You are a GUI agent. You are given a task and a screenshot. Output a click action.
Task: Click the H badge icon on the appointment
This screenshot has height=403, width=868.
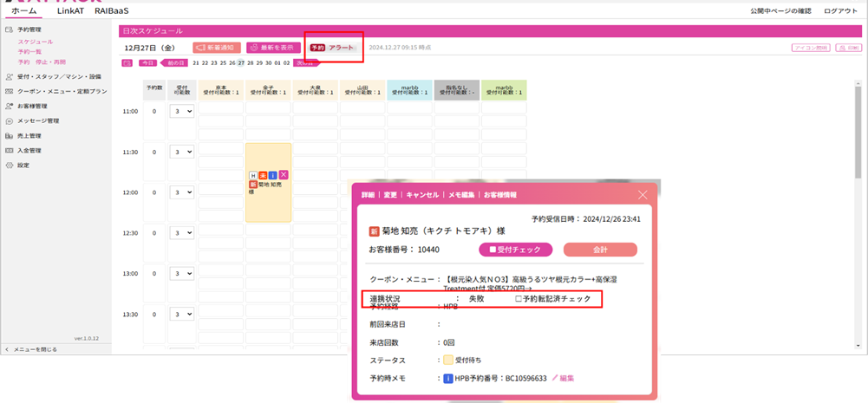pos(252,174)
